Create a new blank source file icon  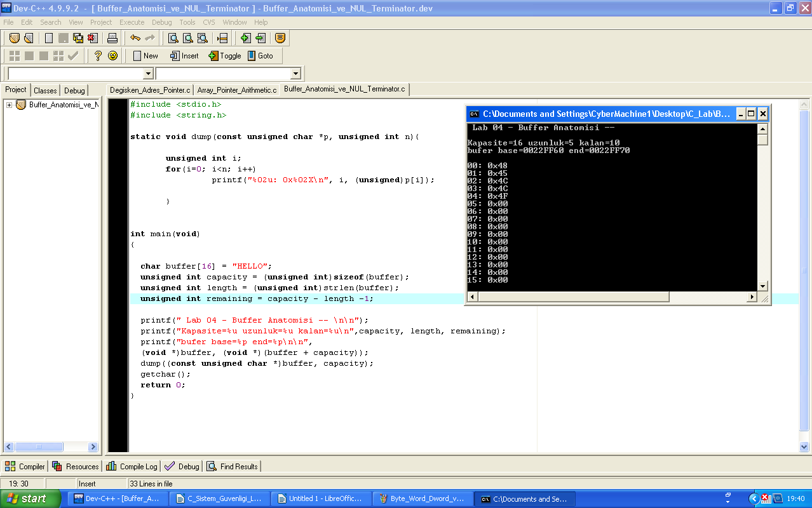pos(49,38)
